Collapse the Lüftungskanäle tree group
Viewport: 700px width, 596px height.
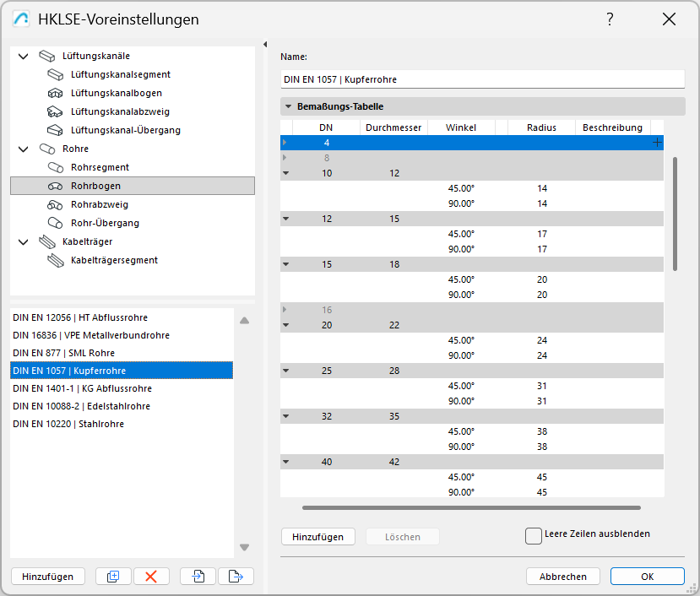tap(23, 57)
